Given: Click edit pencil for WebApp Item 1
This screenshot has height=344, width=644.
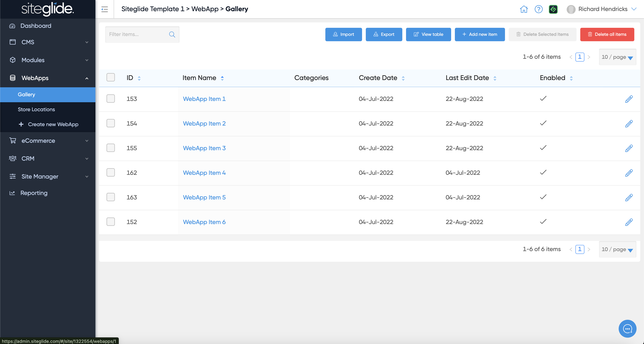Looking at the screenshot, I should [629, 99].
